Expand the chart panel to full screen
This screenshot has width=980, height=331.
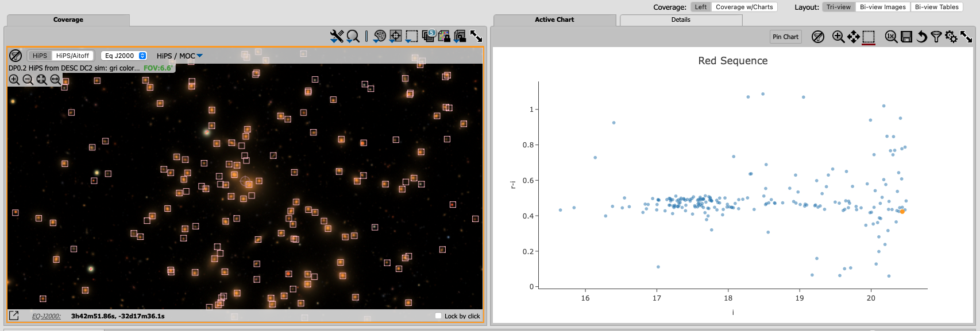966,37
